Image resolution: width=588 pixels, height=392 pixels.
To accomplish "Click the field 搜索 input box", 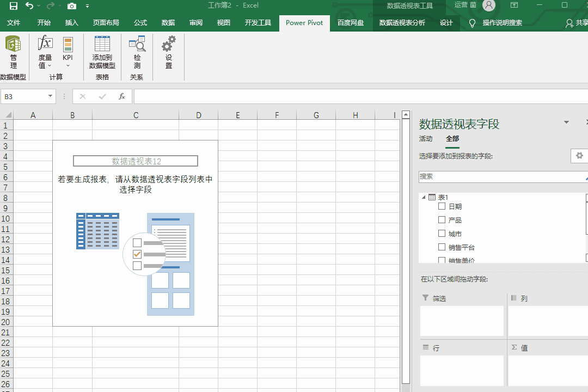I will tap(501, 177).
